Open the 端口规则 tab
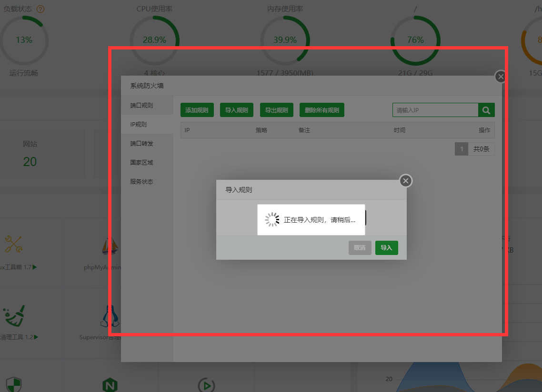The height and width of the screenshot is (392, 542). tap(147, 105)
